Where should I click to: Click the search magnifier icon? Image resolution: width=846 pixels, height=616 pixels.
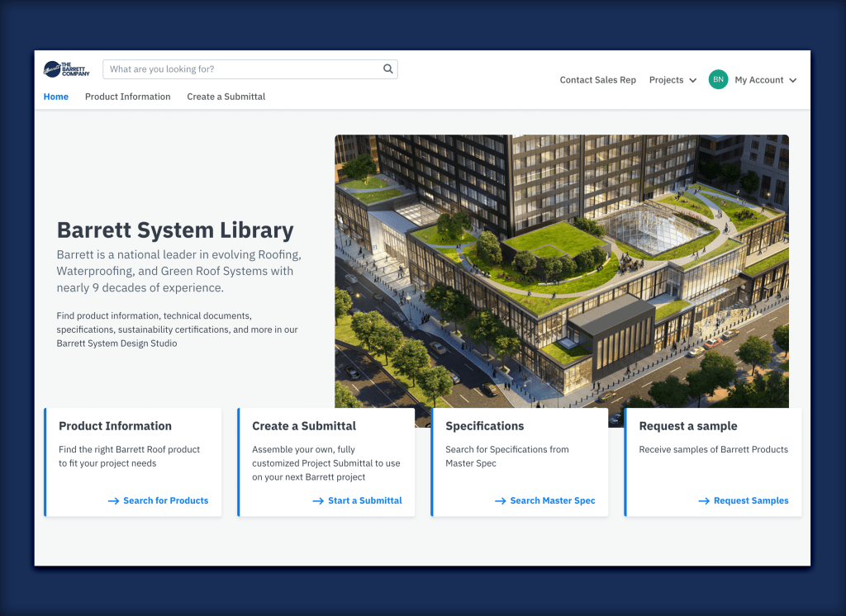388,69
